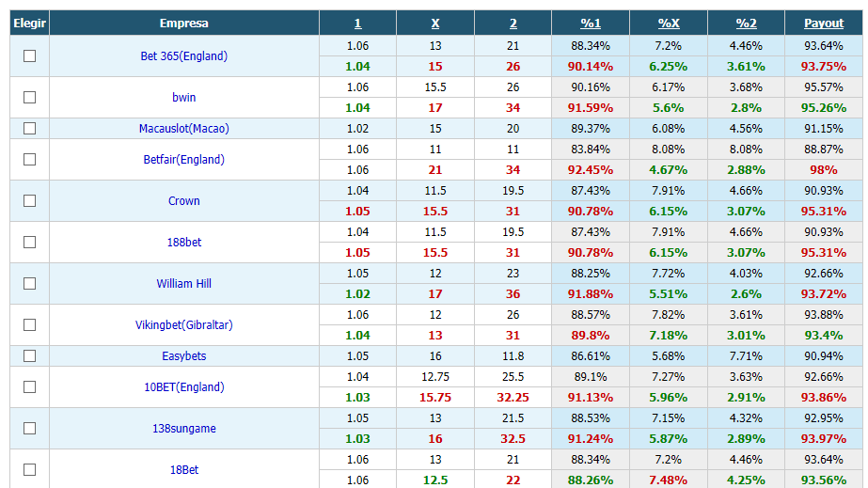Viewport: 868px width, 488px height.
Task: Check the 10BET(England) checkbox
Action: pos(30,386)
